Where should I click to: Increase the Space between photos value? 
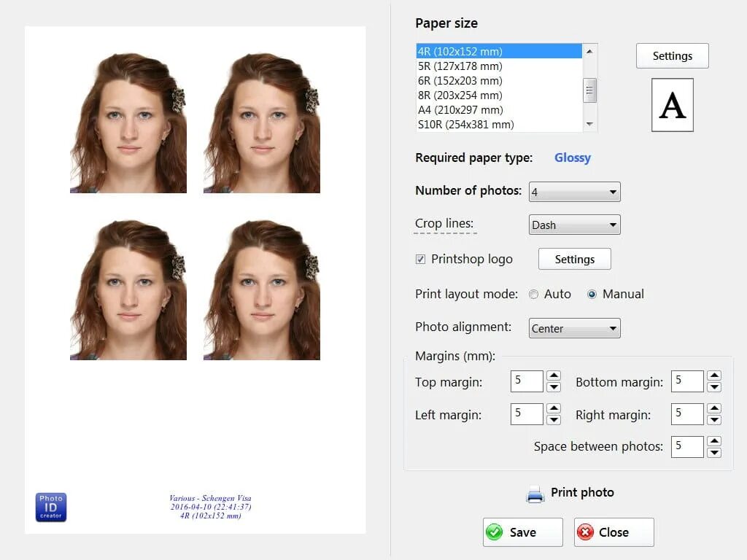(714, 441)
